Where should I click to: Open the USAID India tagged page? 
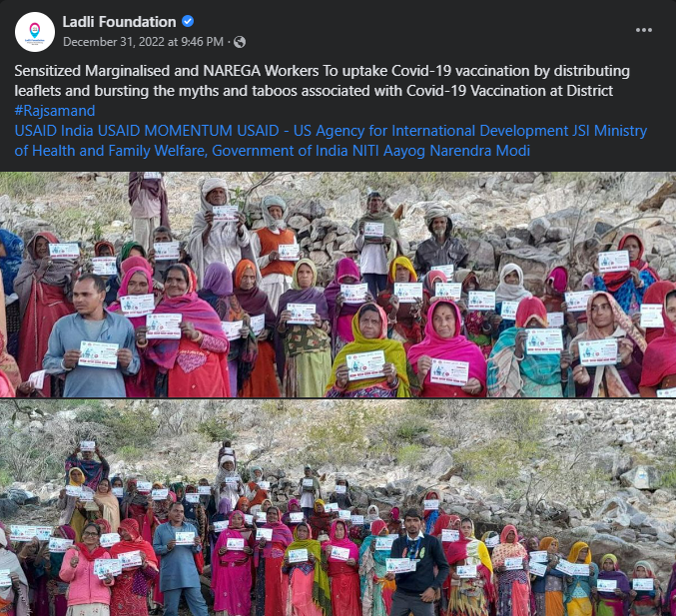[54, 131]
